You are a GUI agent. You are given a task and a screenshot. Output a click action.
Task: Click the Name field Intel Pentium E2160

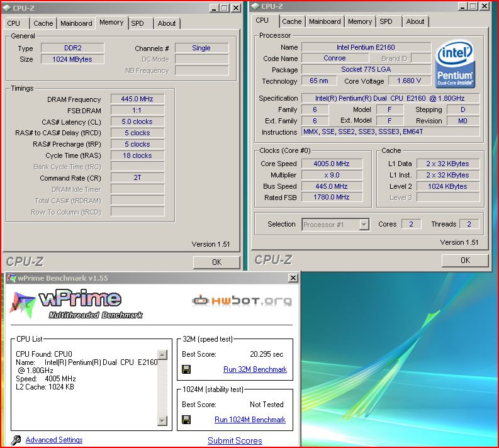(366, 47)
